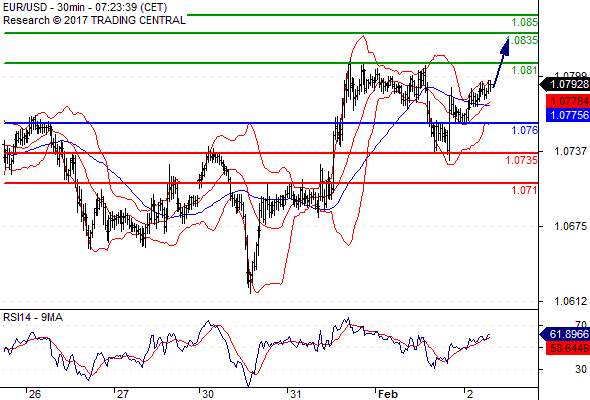This screenshot has width=590, height=400.
Task: Select the 1.081 resistance level label
Action: point(525,70)
